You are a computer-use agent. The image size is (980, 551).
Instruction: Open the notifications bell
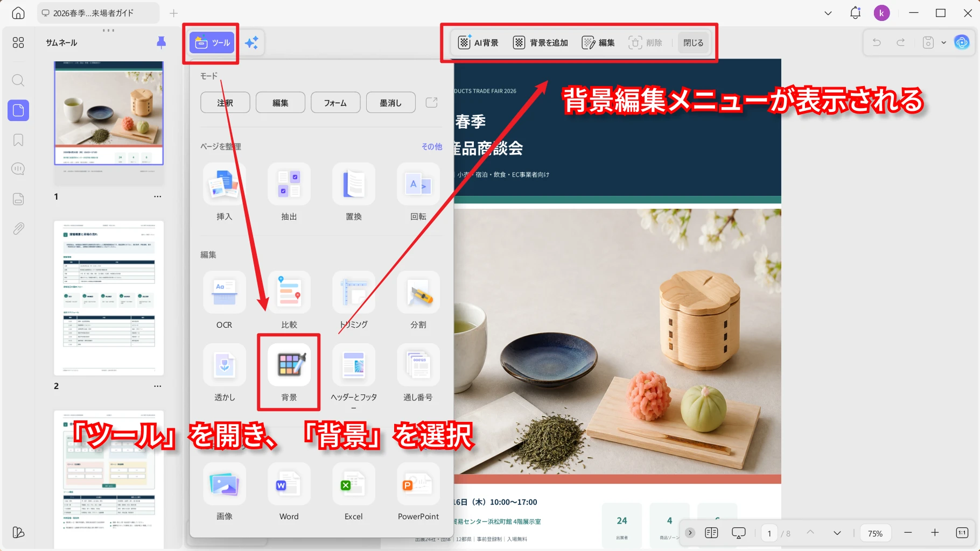pyautogui.click(x=855, y=13)
